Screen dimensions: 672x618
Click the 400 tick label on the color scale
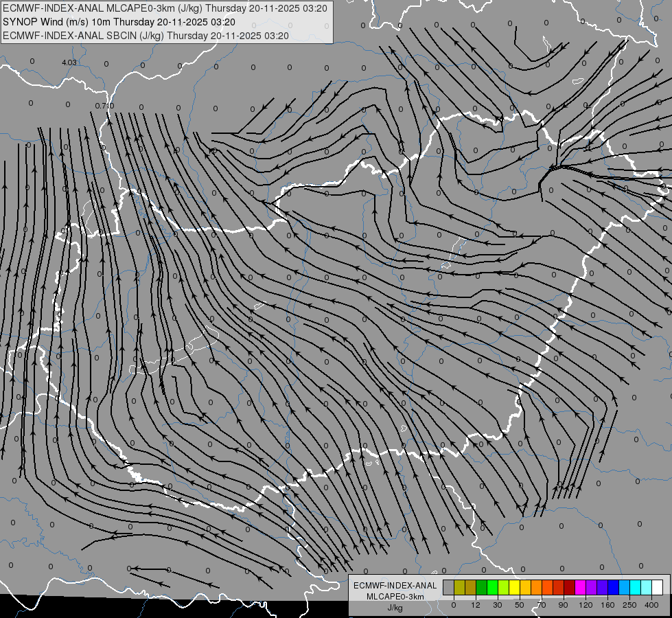pos(651,605)
